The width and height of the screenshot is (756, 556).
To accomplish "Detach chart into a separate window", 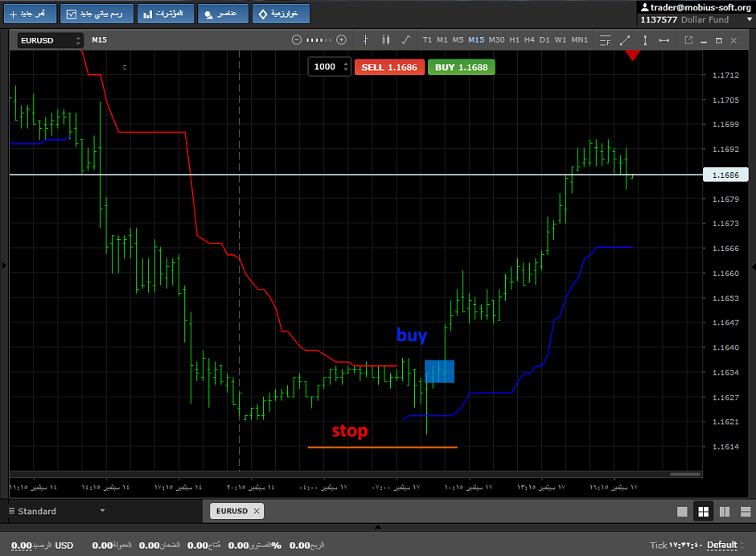I will pos(688,40).
